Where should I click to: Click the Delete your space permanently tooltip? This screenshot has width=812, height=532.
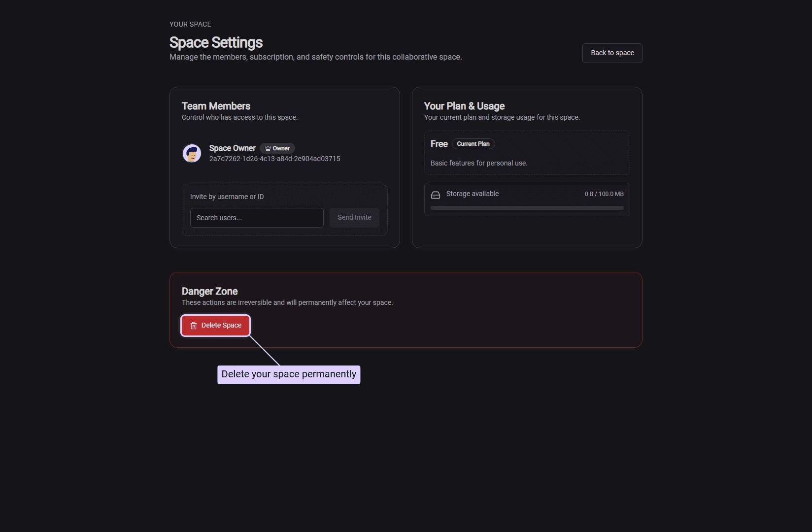point(289,374)
